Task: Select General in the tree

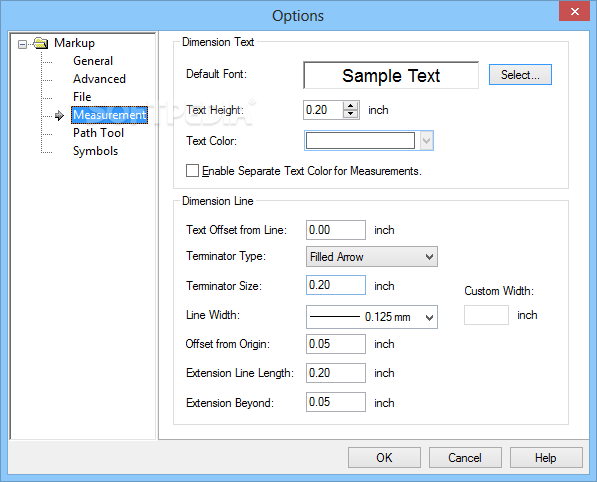Action: pos(93,61)
